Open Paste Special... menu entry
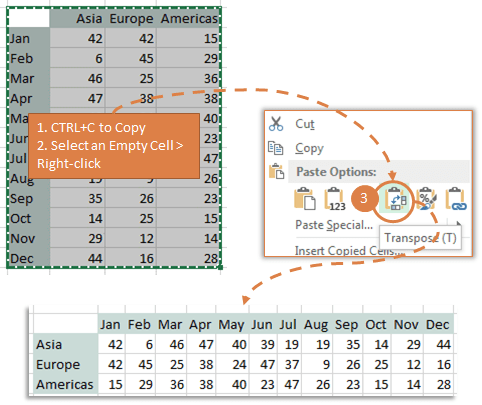This screenshot has height=405, width=482. (x=334, y=225)
